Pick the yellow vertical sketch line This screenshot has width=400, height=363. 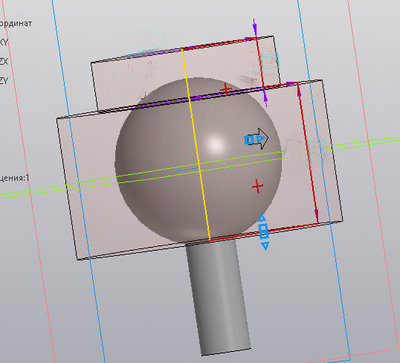196,144
